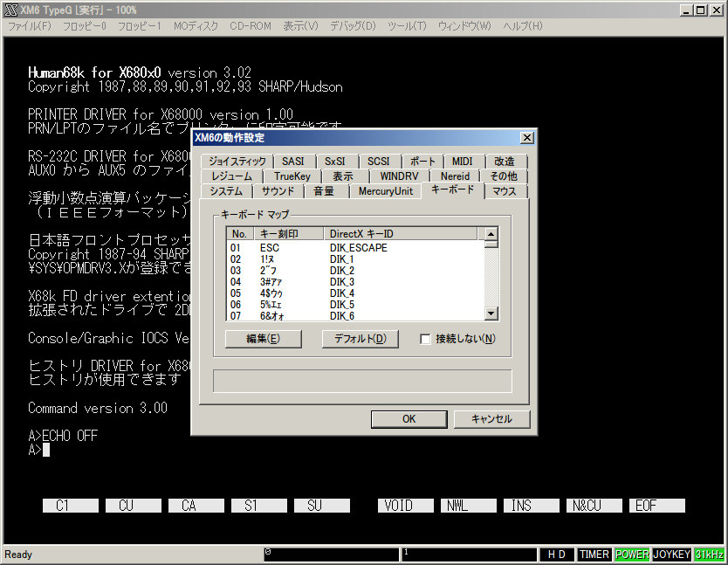This screenshot has height=565, width=728.
Task: Click the 編集(E) button
Action: click(264, 339)
